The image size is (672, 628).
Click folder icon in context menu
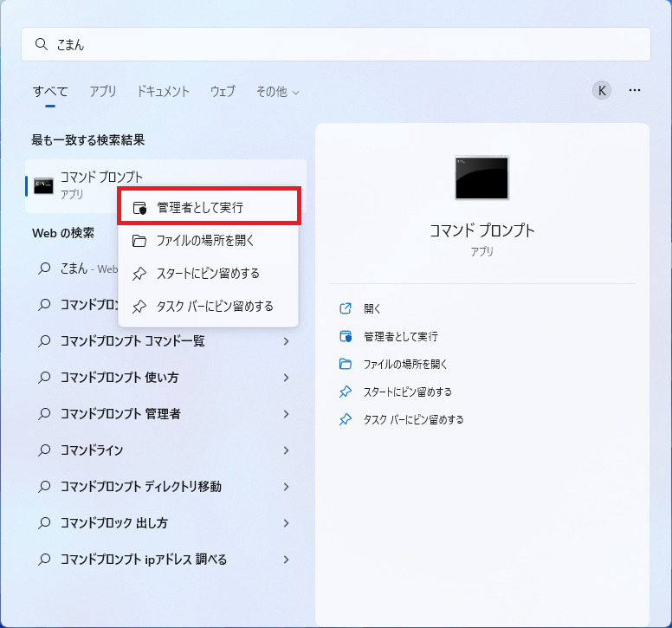(x=139, y=241)
